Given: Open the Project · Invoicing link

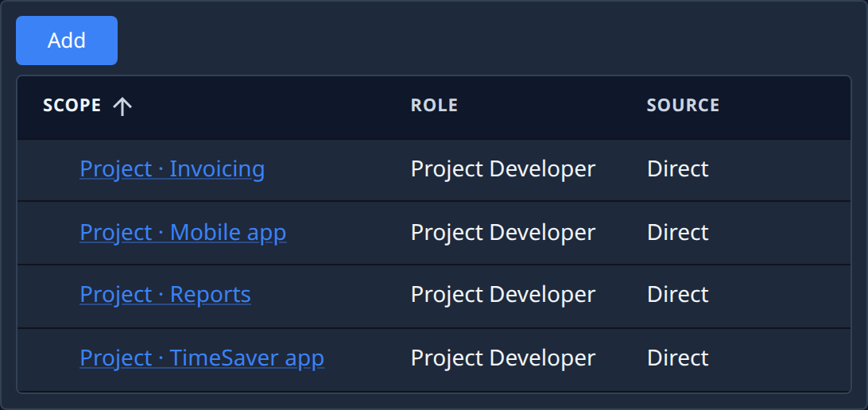Looking at the screenshot, I should [172, 169].
